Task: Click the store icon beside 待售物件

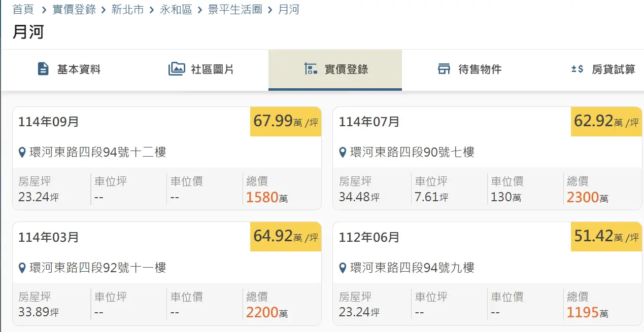Action: click(x=444, y=69)
